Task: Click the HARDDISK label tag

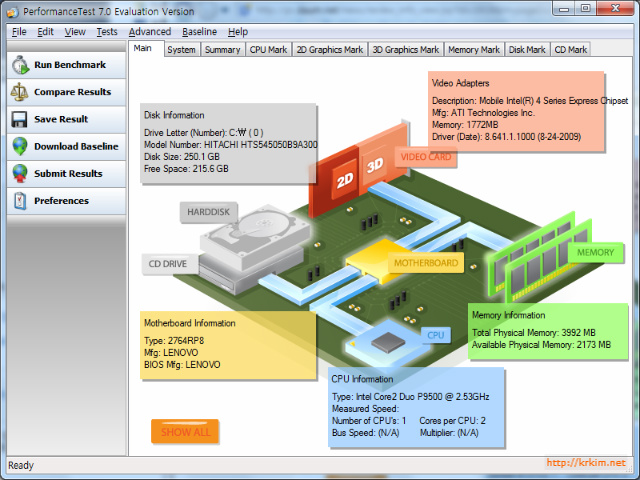Action: pyautogui.click(x=209, y=212)
